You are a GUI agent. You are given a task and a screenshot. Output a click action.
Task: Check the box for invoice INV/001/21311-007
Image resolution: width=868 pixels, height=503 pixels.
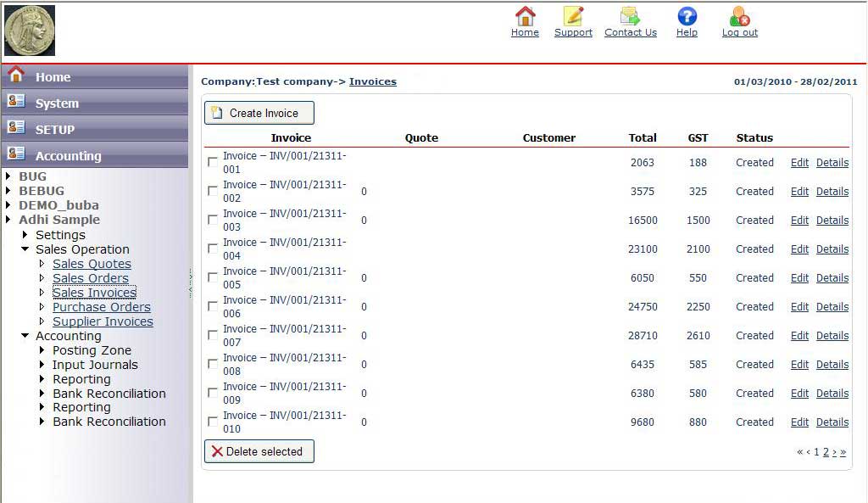[213, 334]
